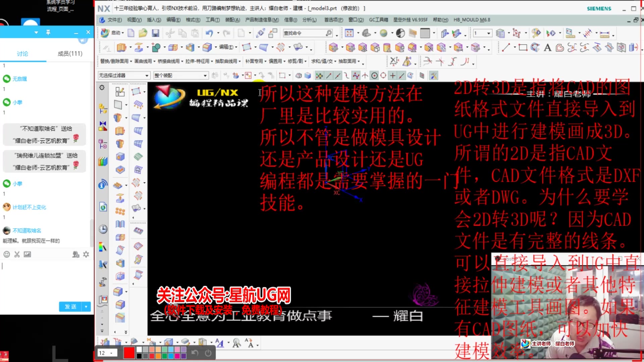Open the Clock history sidebar icon
The height and width of the screenshot is (362, 644).
click(x=103, y=229)
